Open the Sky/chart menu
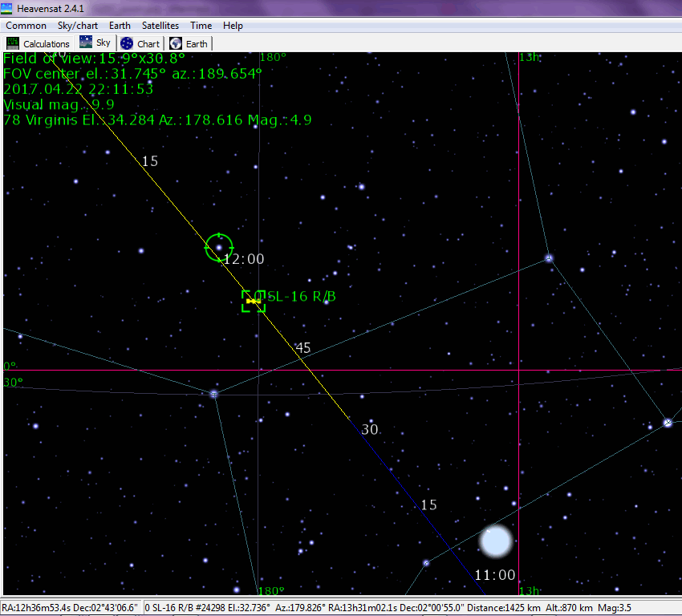 [x=78, y=26]
